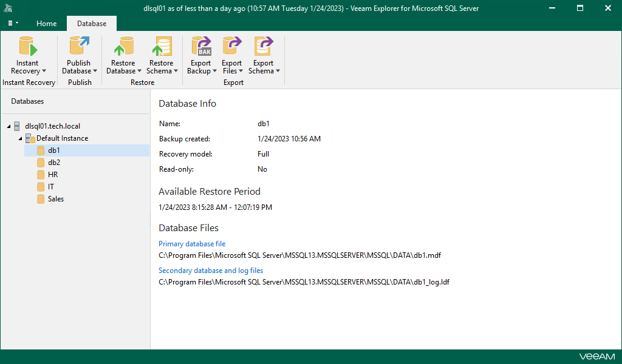Image resolution: width=622 pixels, height=364 pixels.
Task: Click the Recovery model value Full
Action: [264, 154]
